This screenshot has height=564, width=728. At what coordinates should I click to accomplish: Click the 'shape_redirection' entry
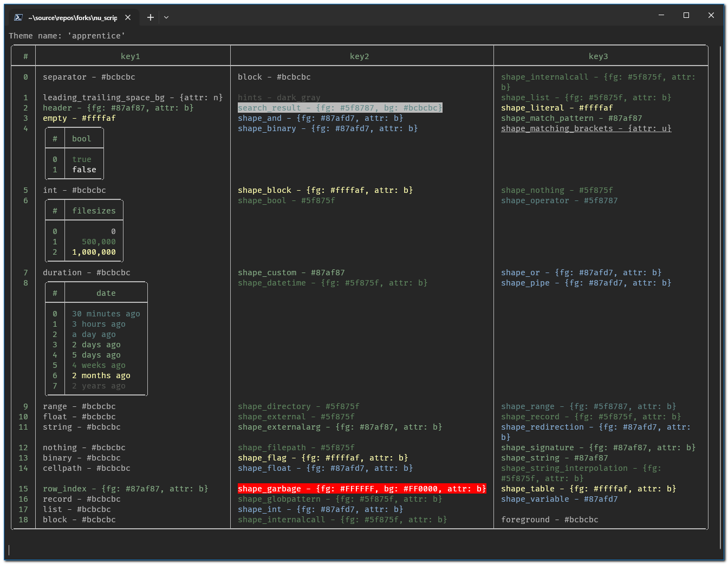[x=596, y=432]
